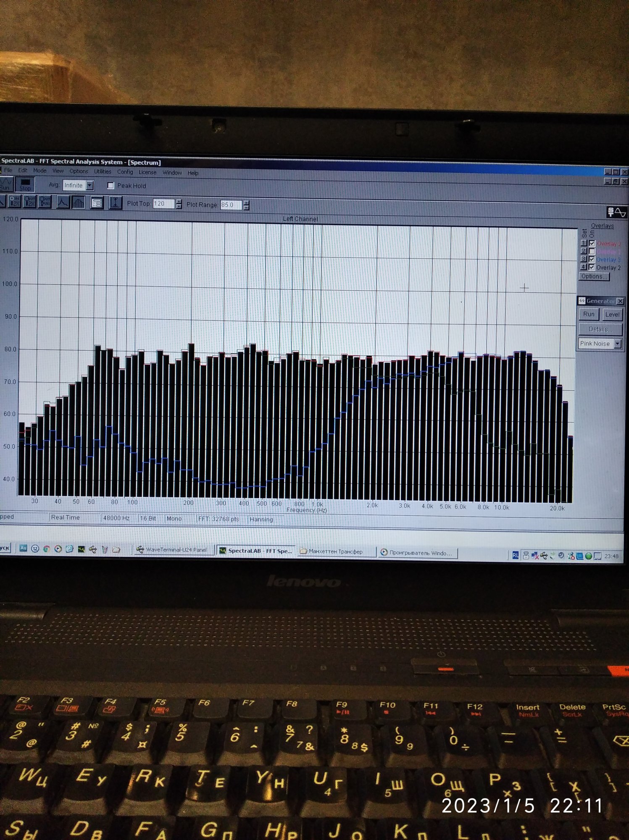The image size is (629, 840).
Task: Click overlay Set button number 3
Action: point(584,259)
